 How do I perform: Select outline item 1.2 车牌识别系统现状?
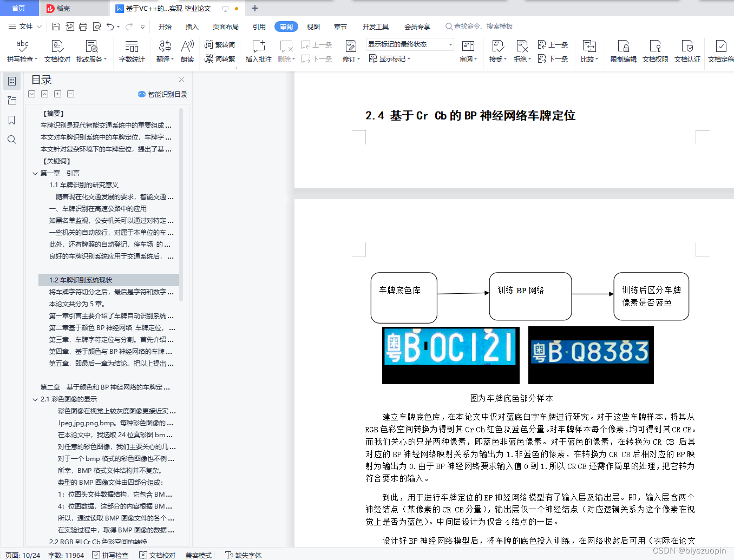tap(109, 280)
